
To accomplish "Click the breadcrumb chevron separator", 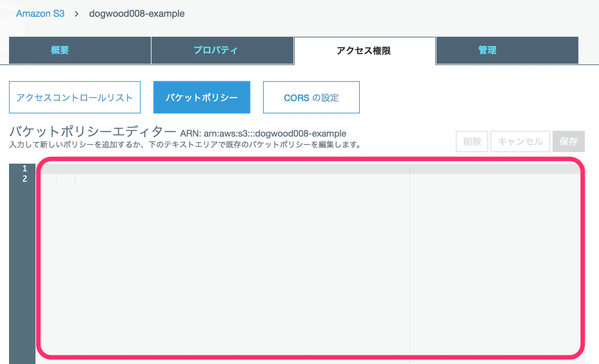I will tap(77, 14).
